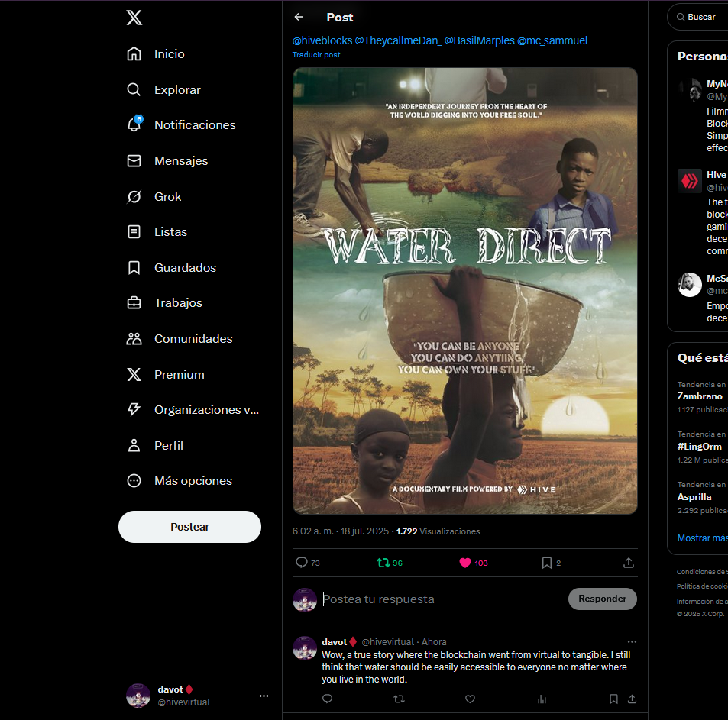Click davot profile avatar at bottom left
Screen dimensions: 728x720
(138, 696)
